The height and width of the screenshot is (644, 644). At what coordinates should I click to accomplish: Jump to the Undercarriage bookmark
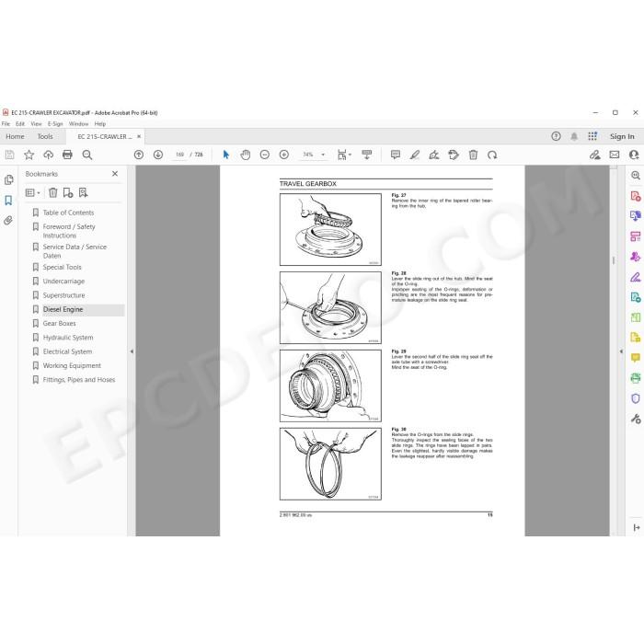pos(63,281)
